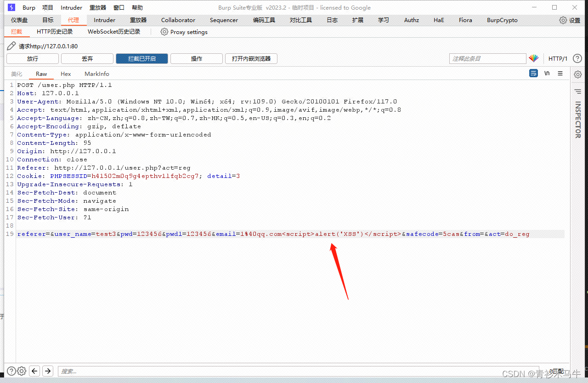Click the 'Origin: http://127.0.0.1' line
This screenshot has height=383, width=588.
[67, 151]
